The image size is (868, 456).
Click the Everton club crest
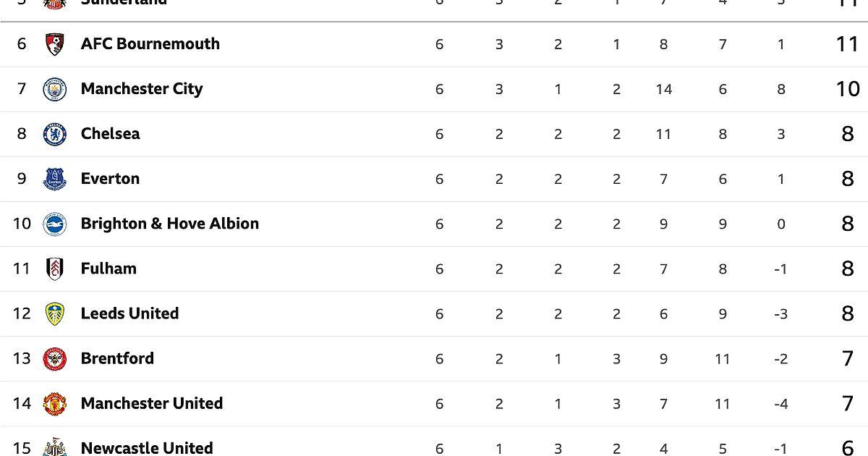pyautogui.click(x=55, y=179)
